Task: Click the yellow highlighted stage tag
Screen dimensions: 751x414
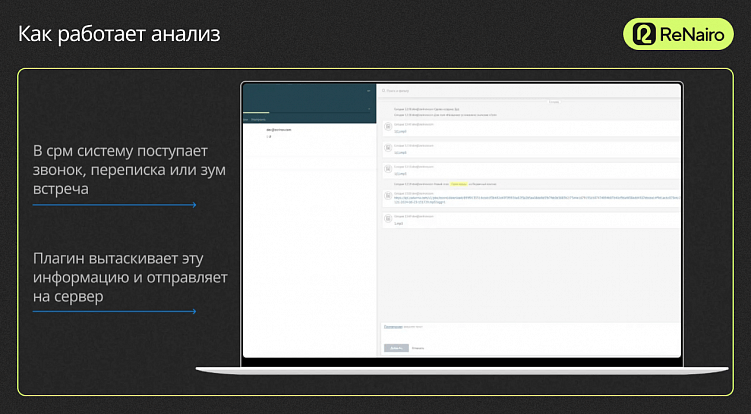Action: [459, 184]
